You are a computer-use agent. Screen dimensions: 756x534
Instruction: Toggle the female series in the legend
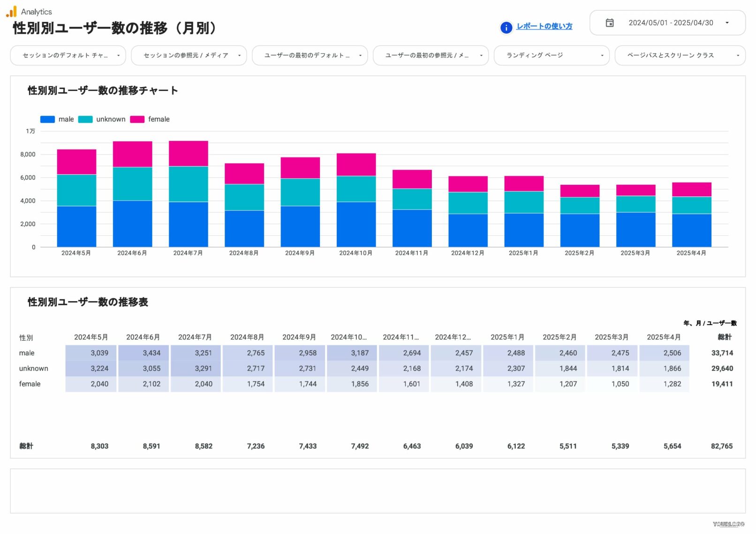pos(159,119)
